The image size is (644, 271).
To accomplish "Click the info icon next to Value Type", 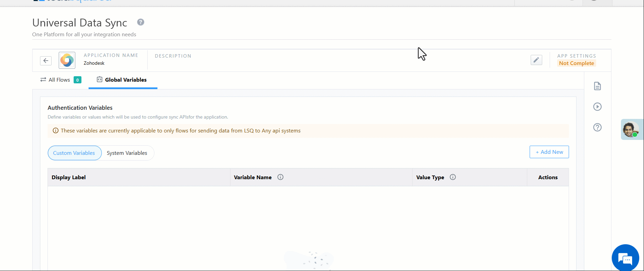I will pos(453,177).
